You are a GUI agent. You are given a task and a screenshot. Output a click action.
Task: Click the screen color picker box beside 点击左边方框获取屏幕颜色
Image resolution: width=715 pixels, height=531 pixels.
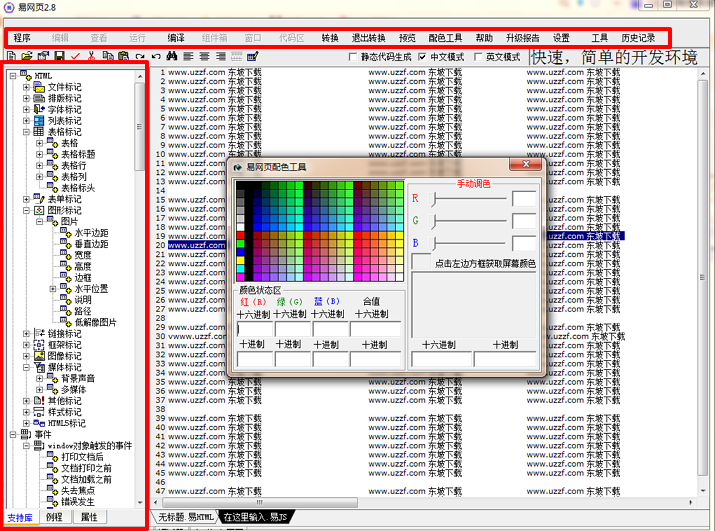click(x=421, y=262)
